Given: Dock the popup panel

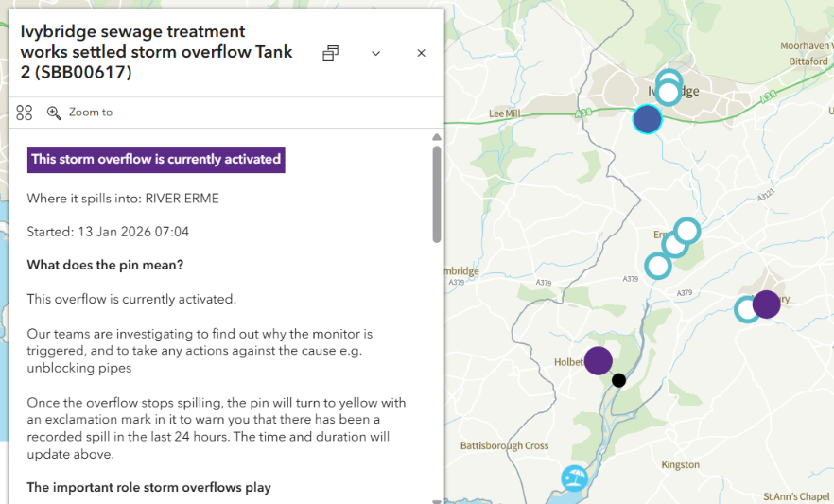Looking at the screenshot, I should 330,53.
